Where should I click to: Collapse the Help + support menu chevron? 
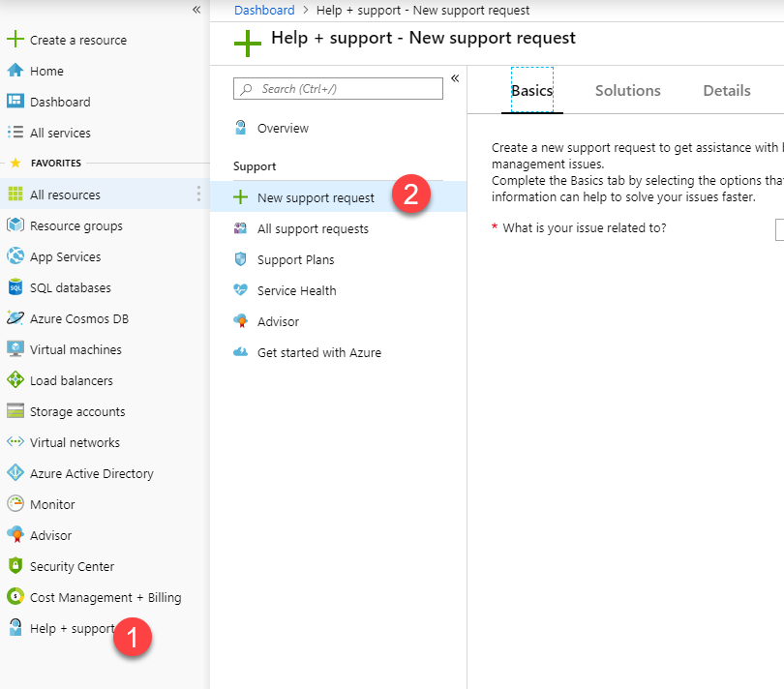coord(455,78)
